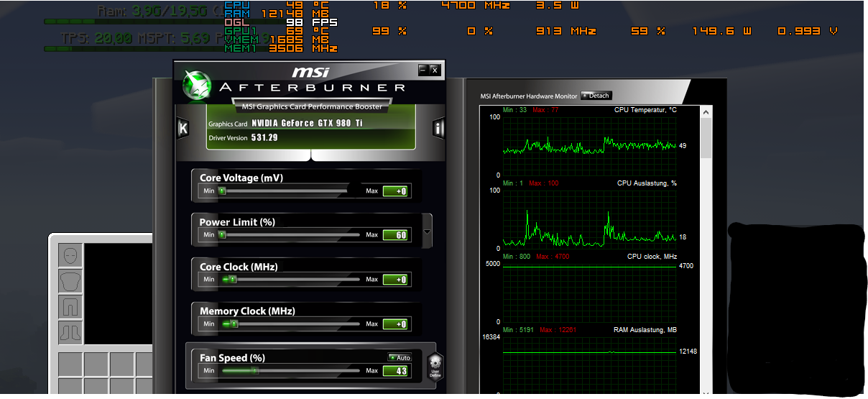868x399 pixels.
Task: Expand the Power Limit dropdown arrow
Action: (428, 232)
